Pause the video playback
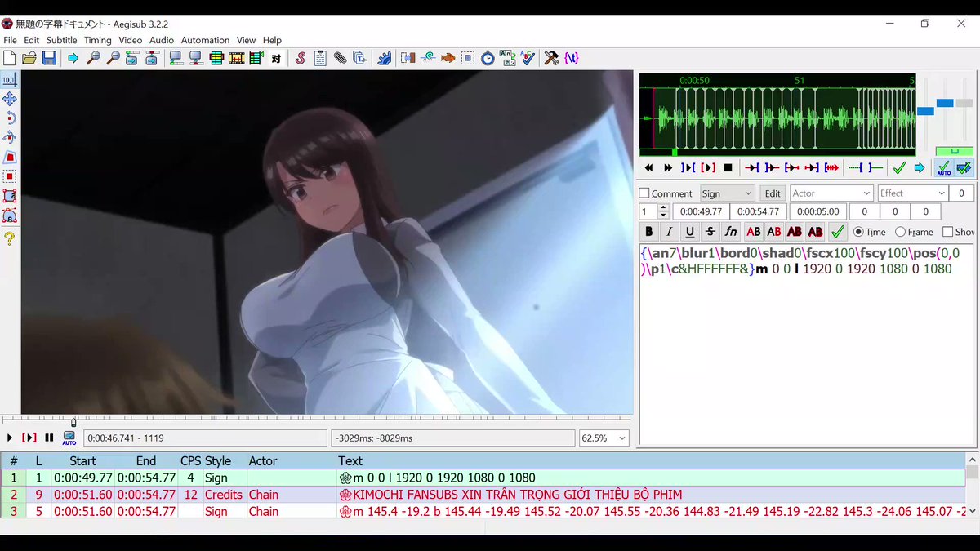Image resolution: width=980 pixels, height=551 pixels. (49, 438)
